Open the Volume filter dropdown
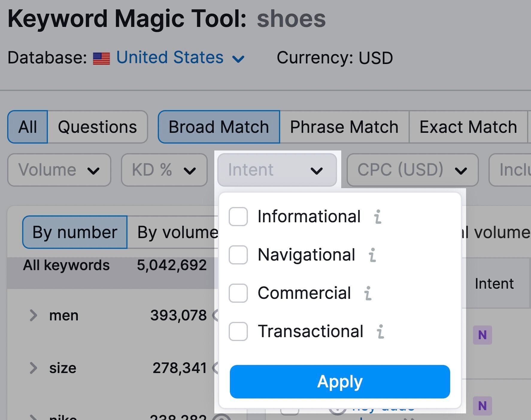The image size is (531, 420). (59, 170)
